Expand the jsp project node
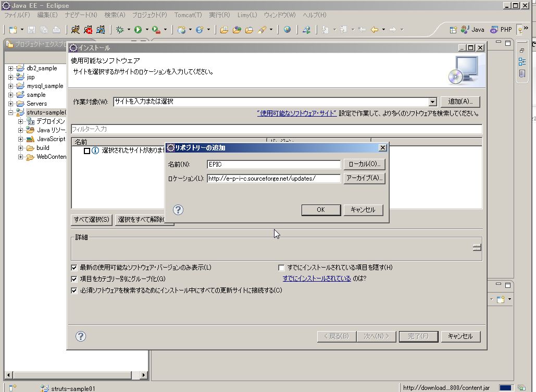 point(10,77)
